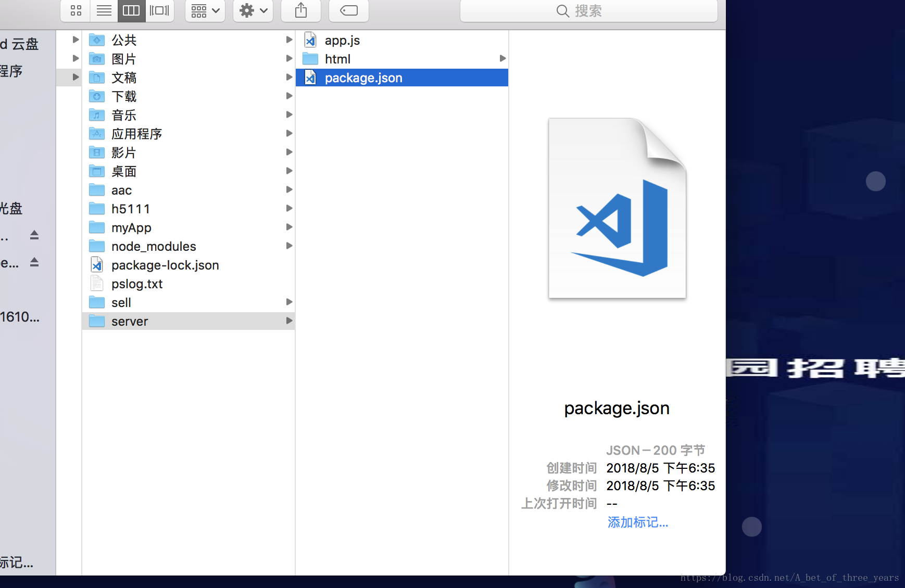Click the VS Code icon beside package-lock.json

[x=97, y=265]
